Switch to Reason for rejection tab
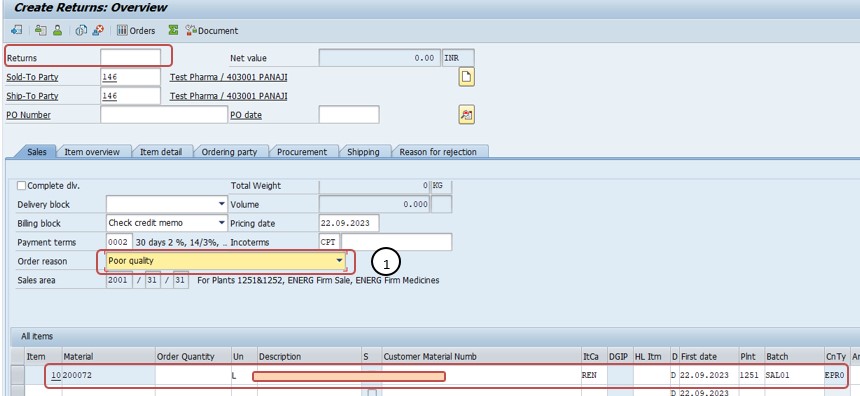The height and width of the screenshot is (396, 860). [x=438, y=152]
